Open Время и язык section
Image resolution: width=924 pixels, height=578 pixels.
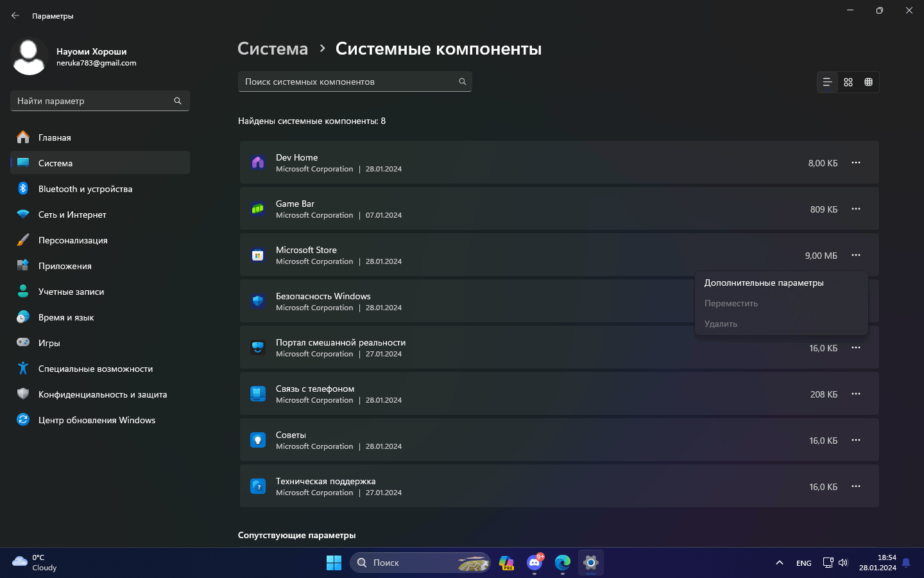pyautogui.click(x=100, y=317)
